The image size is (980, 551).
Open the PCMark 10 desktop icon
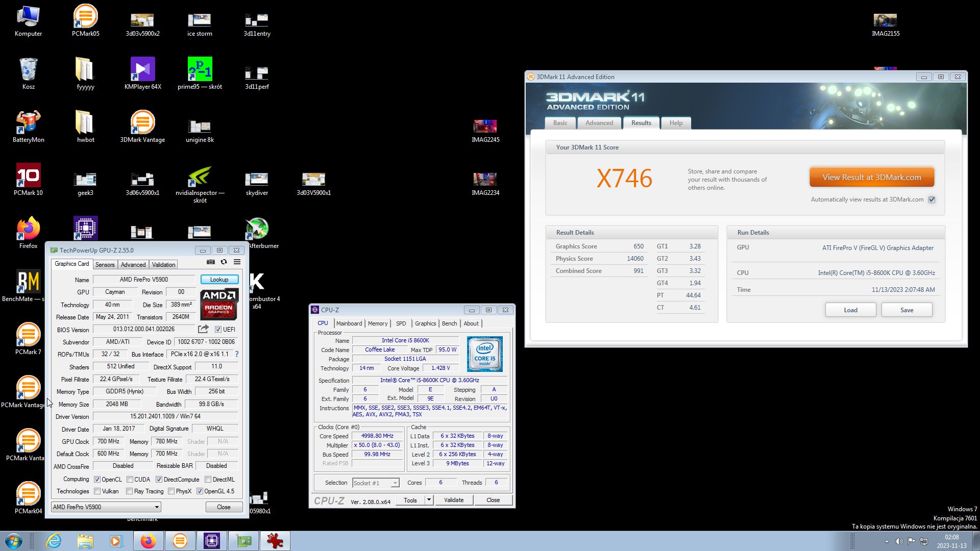click(28, 180)
